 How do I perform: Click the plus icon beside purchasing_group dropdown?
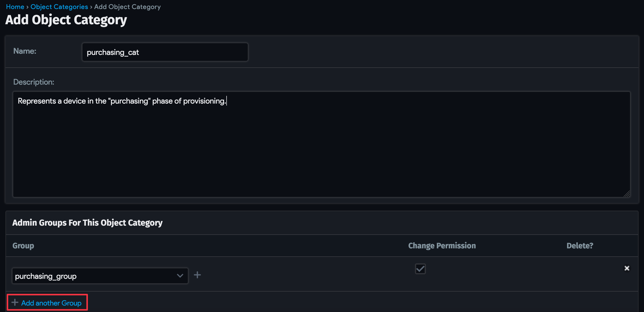(x=197, y=275)
